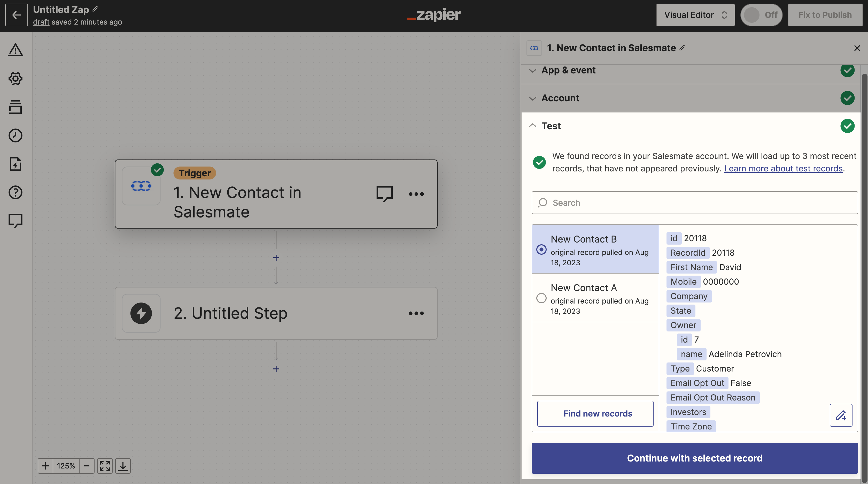
Task: Go back using the arrow button
Action: coord(16,15)
